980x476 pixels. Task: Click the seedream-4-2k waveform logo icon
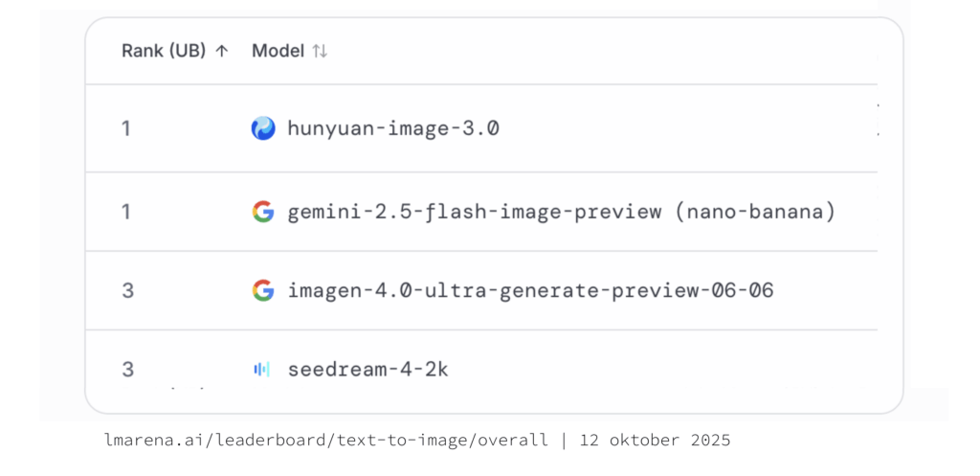tap(262, 370)
